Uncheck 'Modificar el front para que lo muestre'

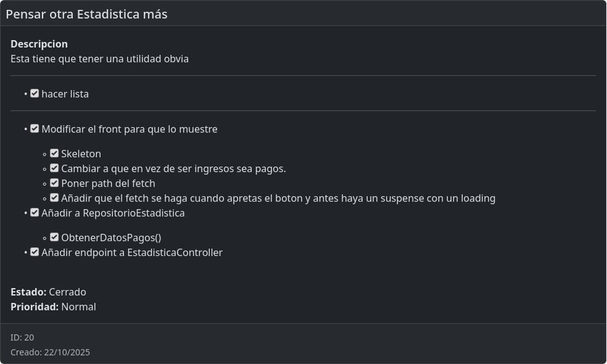(35, 129)
